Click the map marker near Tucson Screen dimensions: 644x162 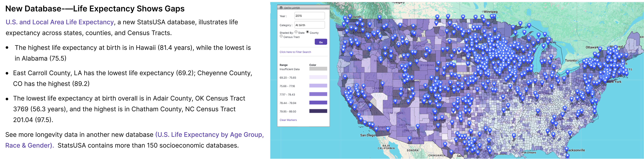pos(409,138)
